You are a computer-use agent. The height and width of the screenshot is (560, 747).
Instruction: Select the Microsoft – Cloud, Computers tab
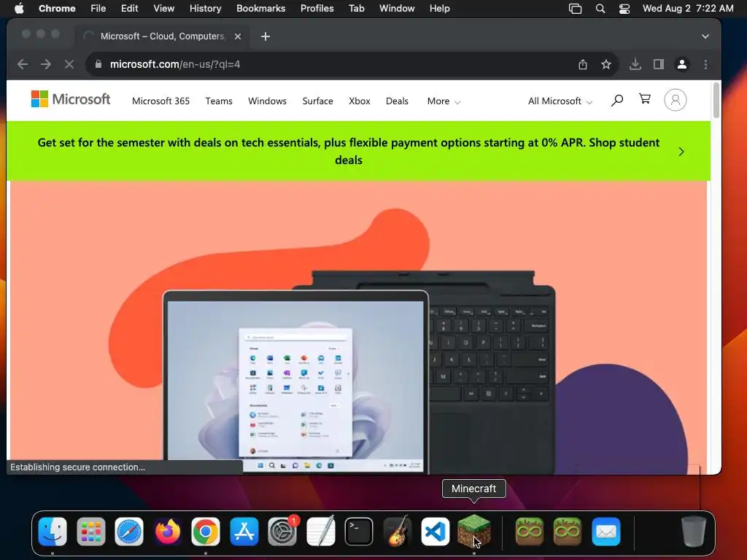[x=162, y=36]
